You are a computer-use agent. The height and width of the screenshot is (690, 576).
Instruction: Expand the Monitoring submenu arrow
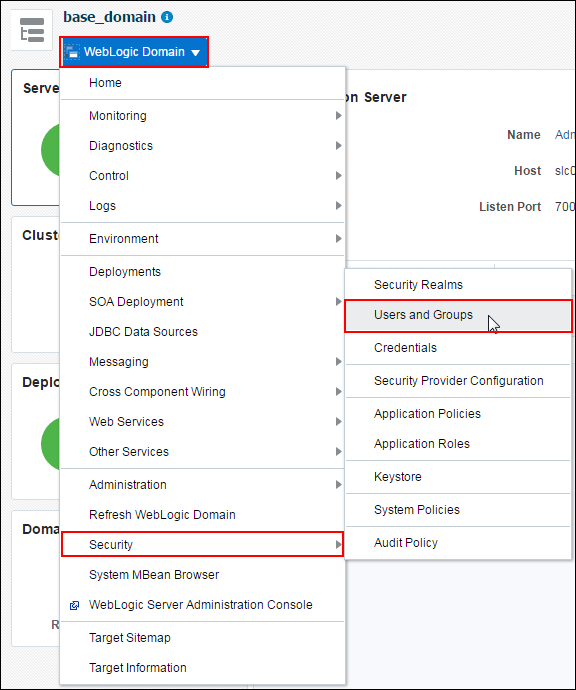tap(338, 116)
